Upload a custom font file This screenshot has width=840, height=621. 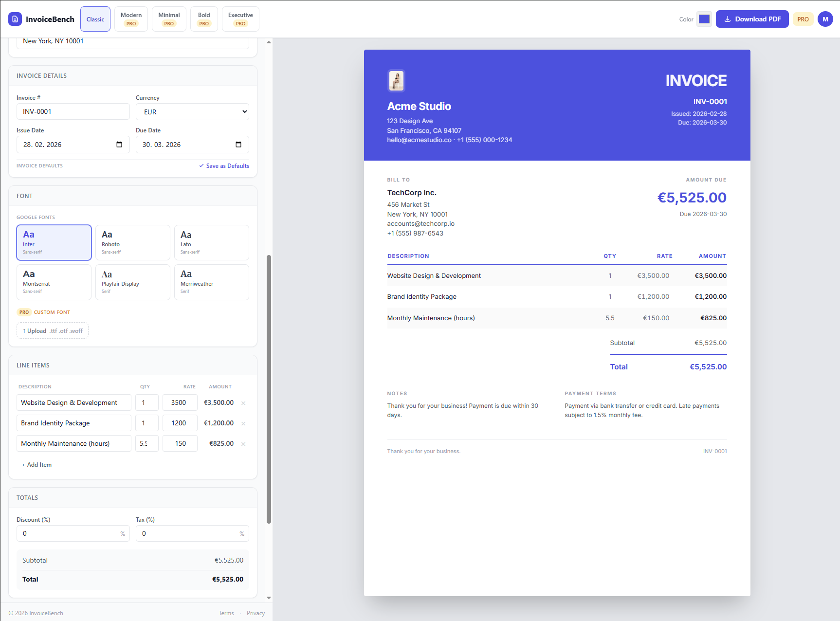tap(52, 330)
